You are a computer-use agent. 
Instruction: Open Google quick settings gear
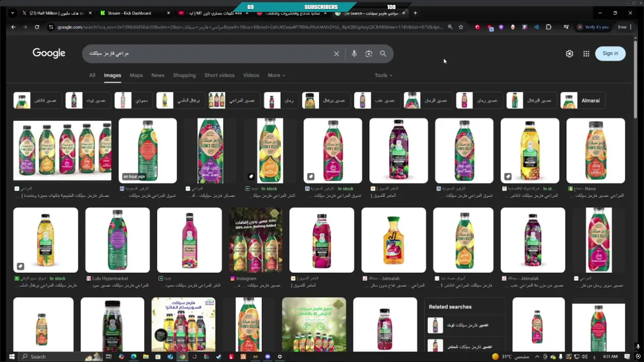click(570, 54)
